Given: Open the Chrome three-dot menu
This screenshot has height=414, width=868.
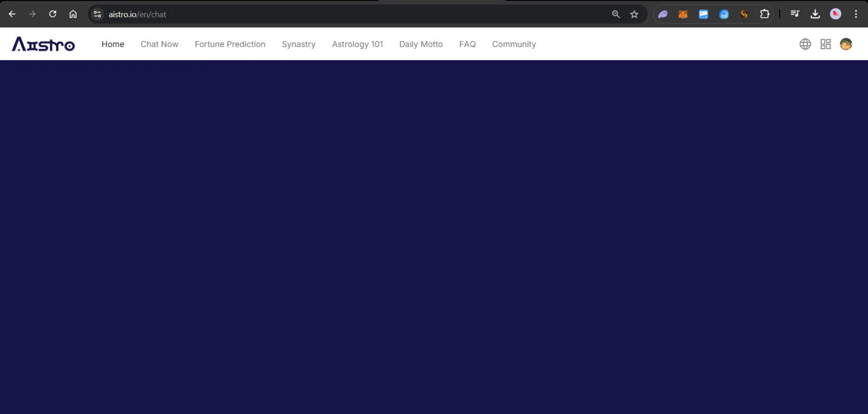Looking at the screenshot, I should [856, 14].
